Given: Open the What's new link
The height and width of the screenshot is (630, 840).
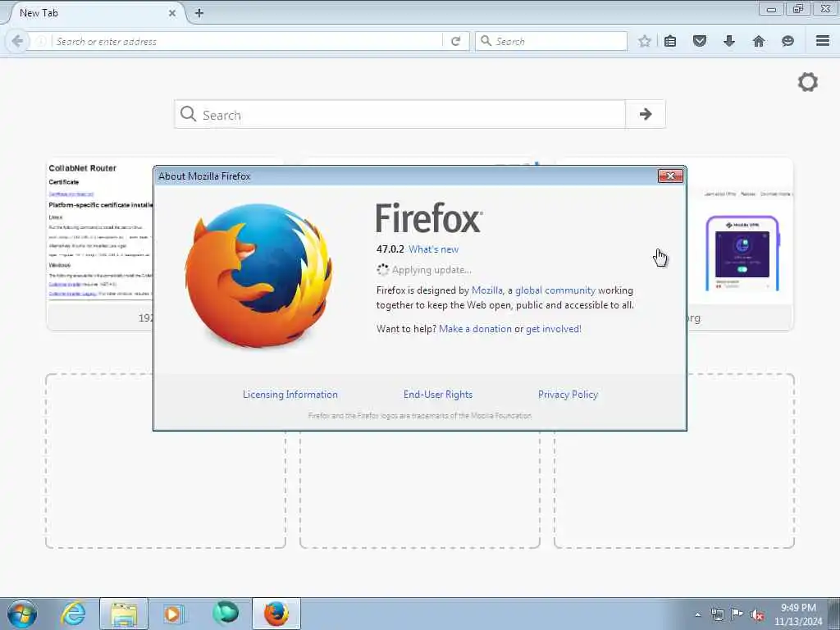Looking at the screenshot, I should (x=433, y=249).
